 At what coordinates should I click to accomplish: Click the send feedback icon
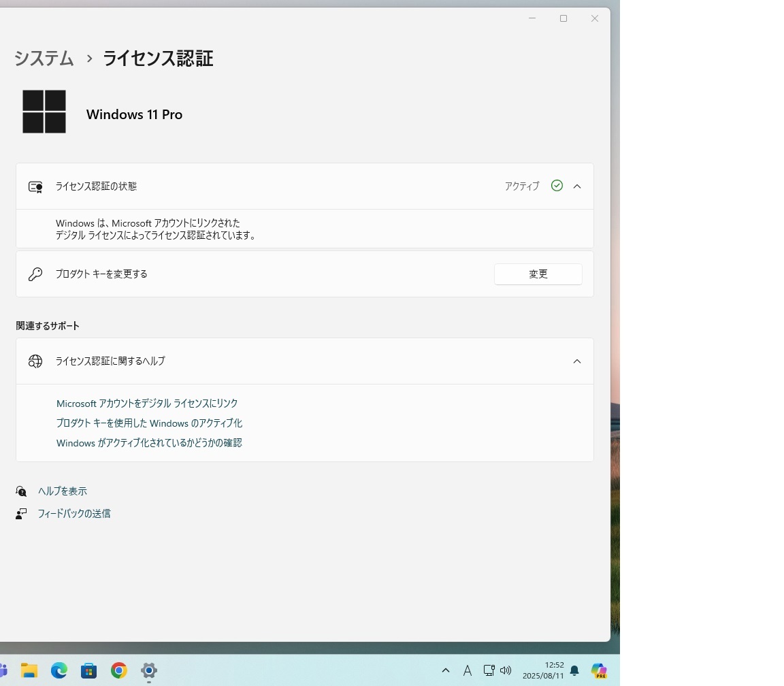(21, 514)
